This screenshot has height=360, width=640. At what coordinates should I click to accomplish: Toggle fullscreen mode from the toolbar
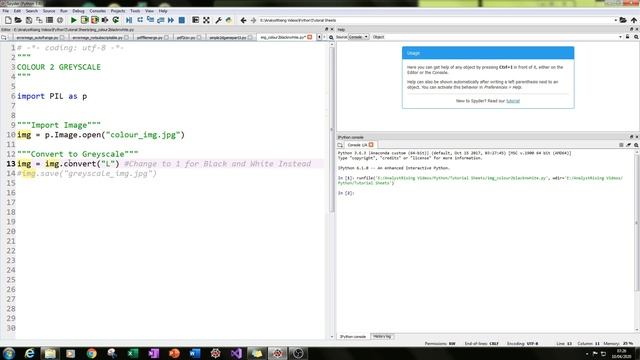[x=206, y=20]
